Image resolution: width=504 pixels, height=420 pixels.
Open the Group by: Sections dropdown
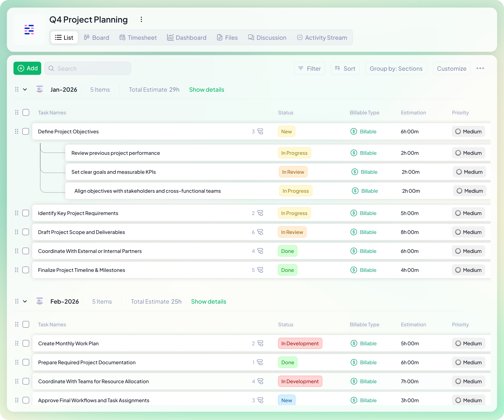point(396,69)
